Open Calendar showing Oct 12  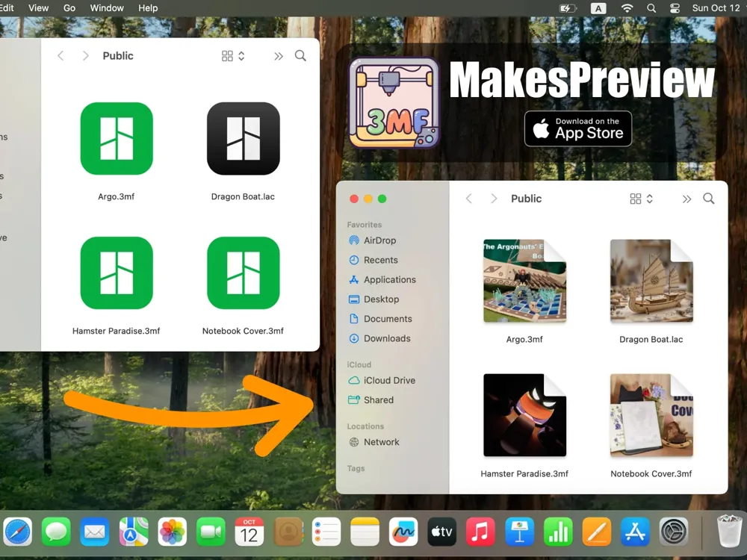click(x=249, y=532)
